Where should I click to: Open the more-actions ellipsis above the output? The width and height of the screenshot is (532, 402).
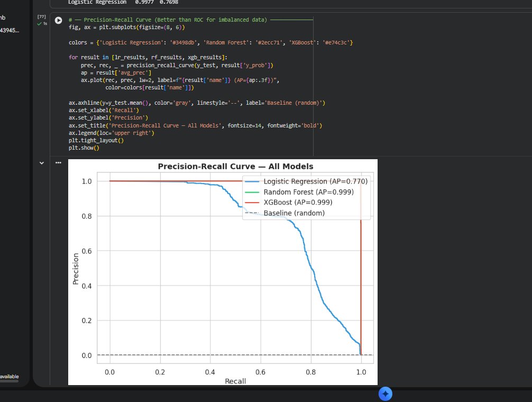pos(58,162)
